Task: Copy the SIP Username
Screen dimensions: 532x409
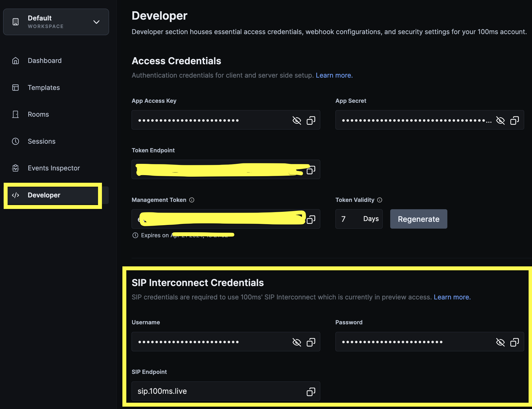Action: (311, 342)
